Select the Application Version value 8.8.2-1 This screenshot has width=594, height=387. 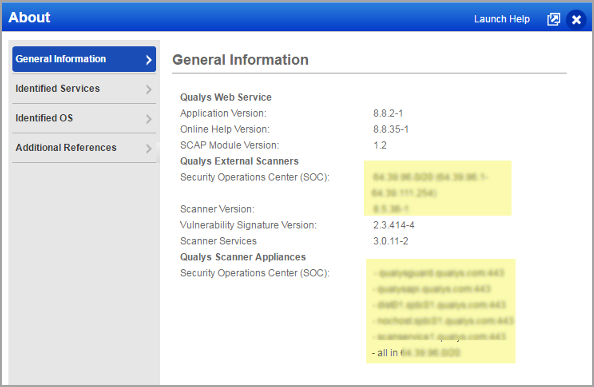[388, 113]
